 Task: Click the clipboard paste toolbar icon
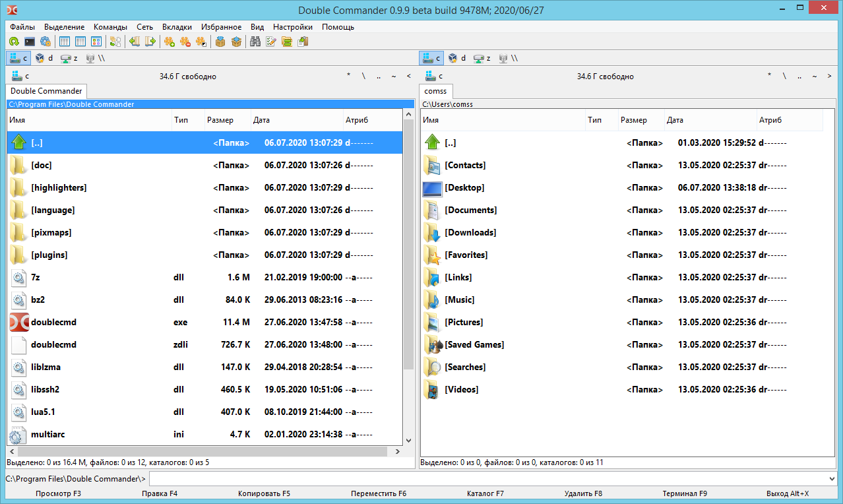303,42
